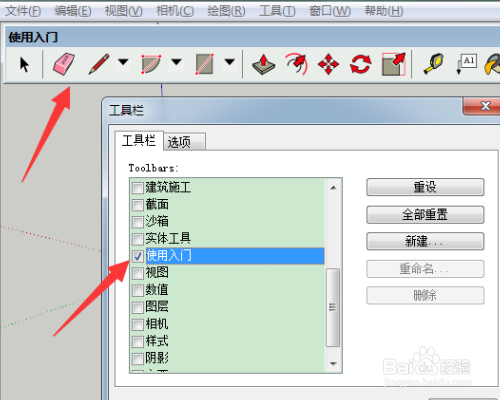Click the scroll down arrow in Toolbars list
The image size is (500, 400).
pos(333,363)
